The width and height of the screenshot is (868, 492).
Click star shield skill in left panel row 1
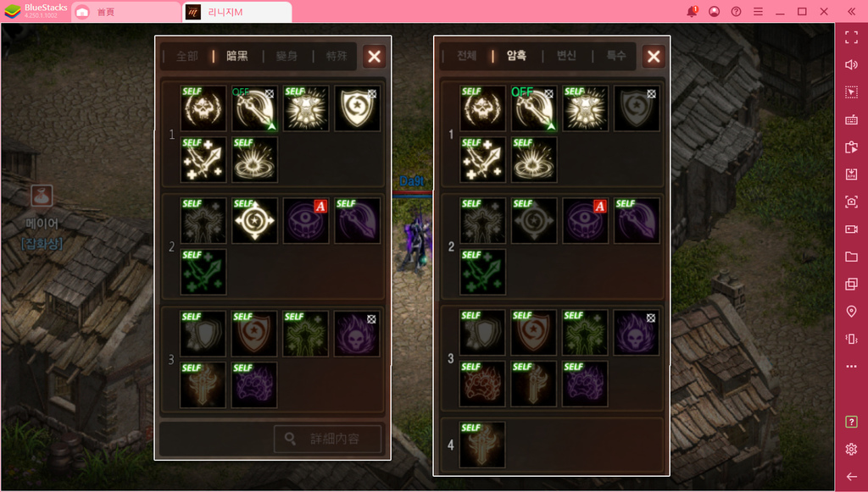[x=357, y=108]
